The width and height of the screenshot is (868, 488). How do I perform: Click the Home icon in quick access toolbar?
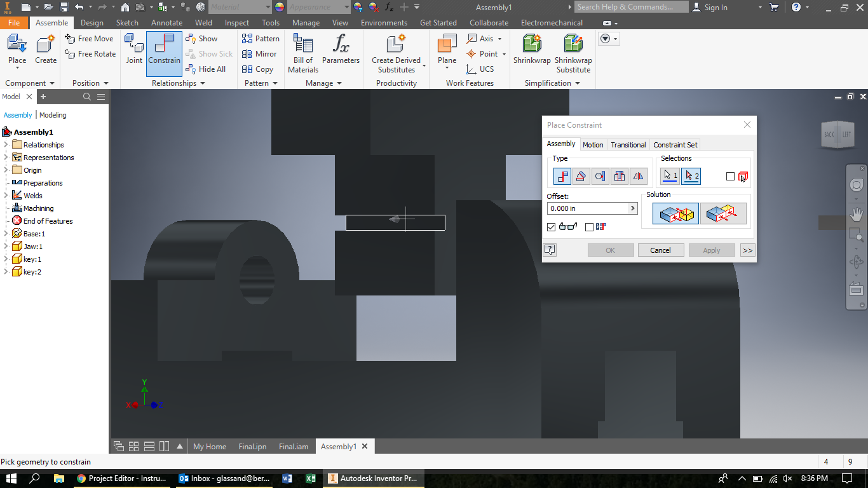(x=125, y=7)
